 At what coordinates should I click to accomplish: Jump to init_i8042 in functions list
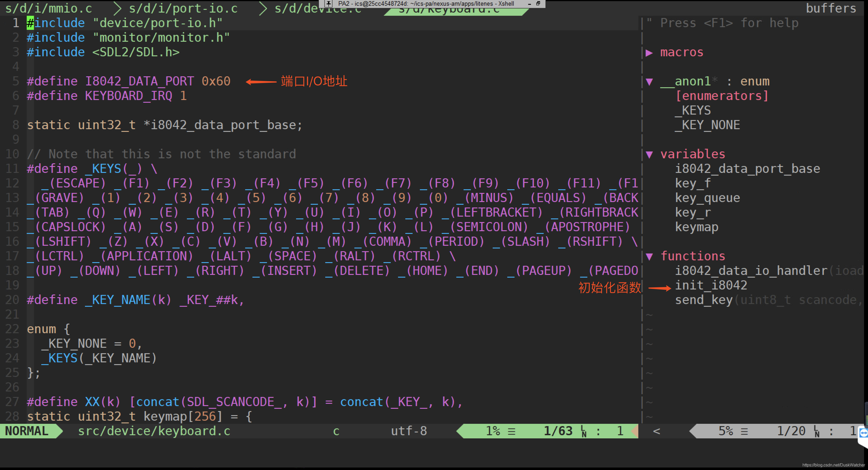pos(711,285)
